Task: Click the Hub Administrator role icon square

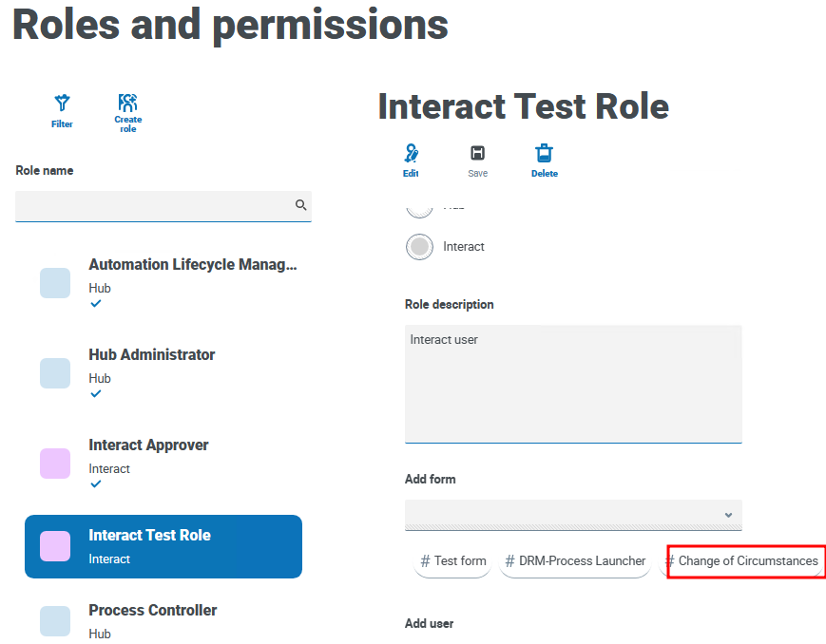Action: [x=55, y=373]
